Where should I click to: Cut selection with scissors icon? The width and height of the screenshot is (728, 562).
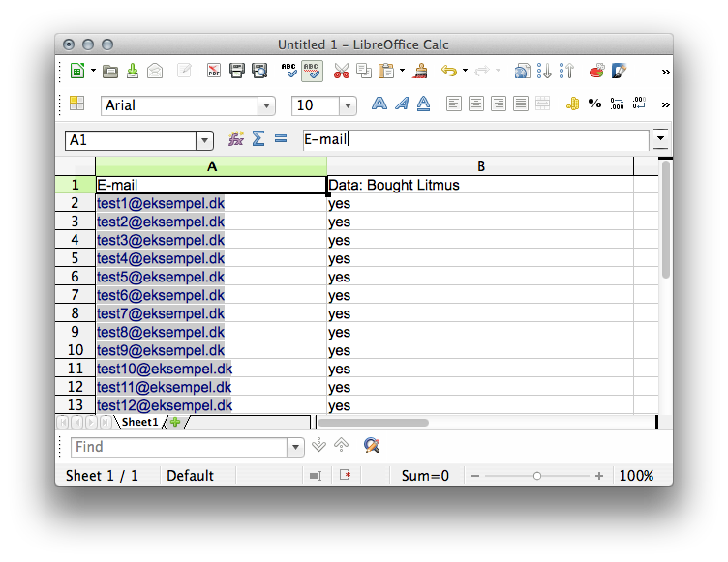tap(341, 71)
